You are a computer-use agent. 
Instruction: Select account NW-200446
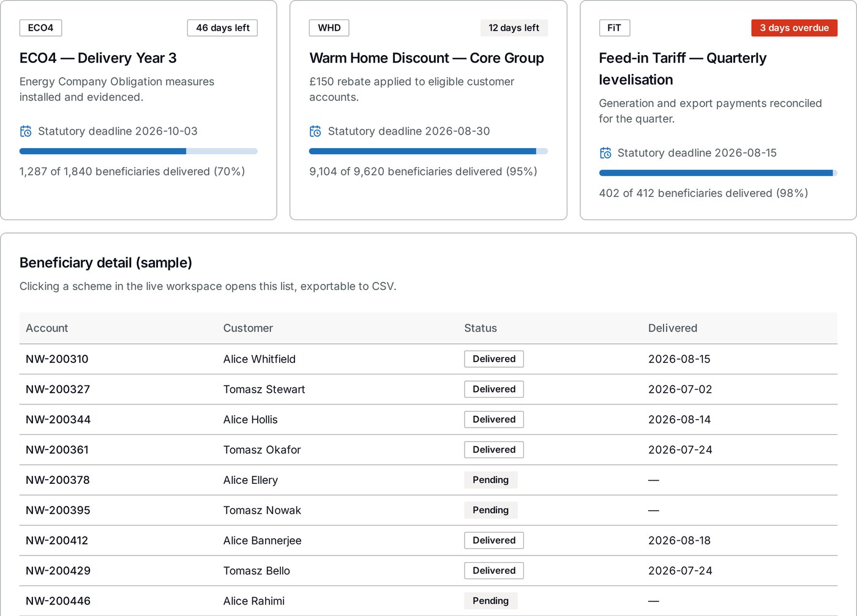[x=58, y=601]
